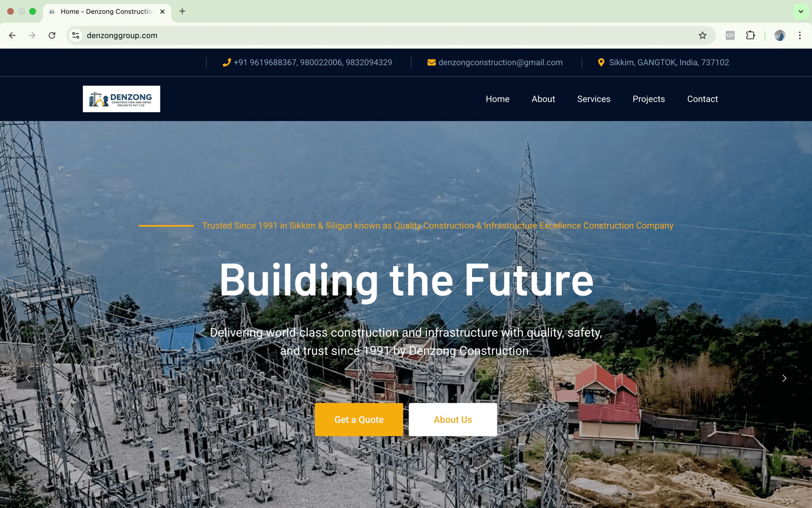
Task: Reload the page with the refresh icon
Action: point(52,36)
